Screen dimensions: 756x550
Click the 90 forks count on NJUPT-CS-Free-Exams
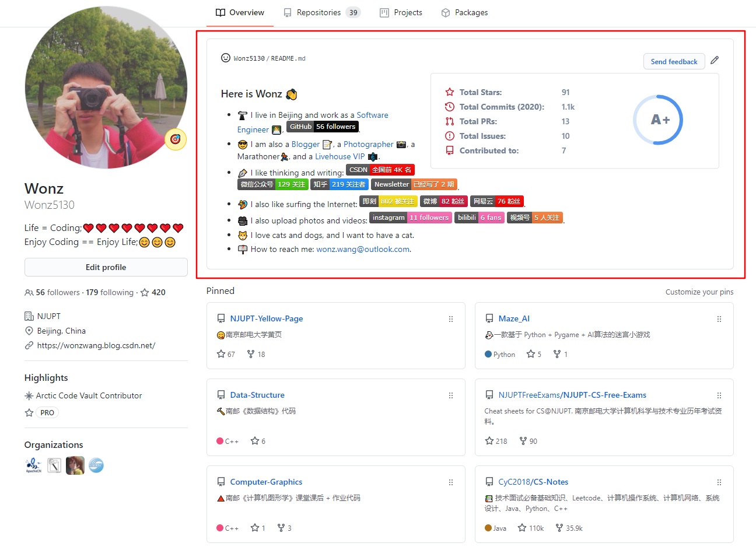point(528,441)
